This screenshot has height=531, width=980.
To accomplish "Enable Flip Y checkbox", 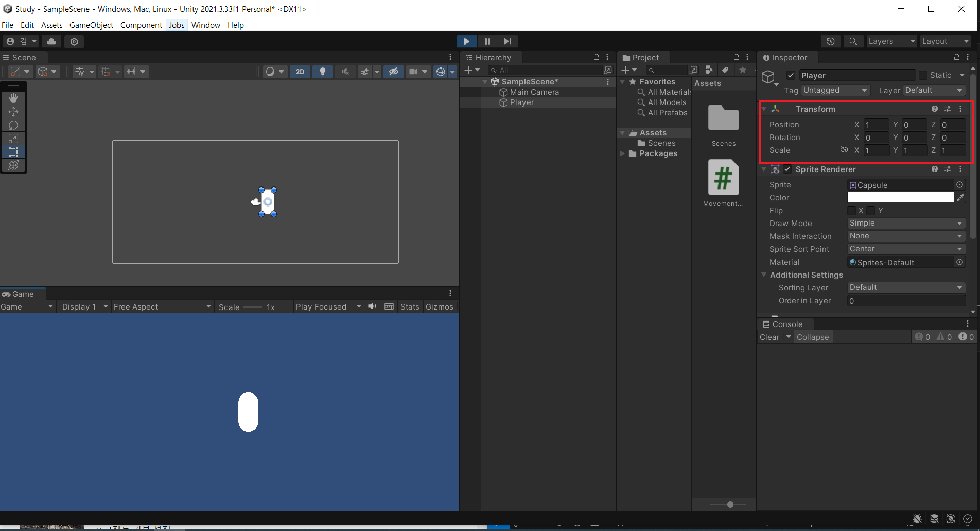I will point(871,210).
